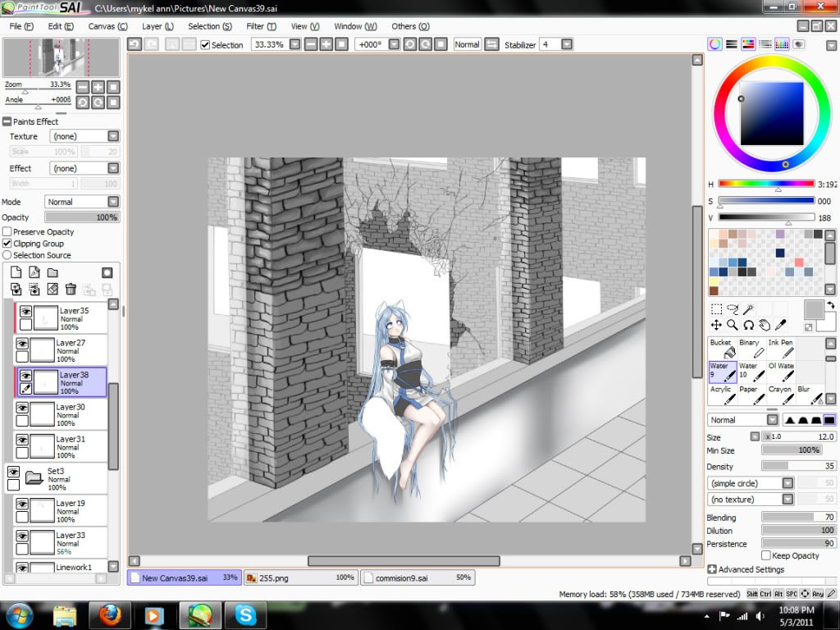Select the Lasso tool
The image size is (840, 630).
click(x=733, y=309)
